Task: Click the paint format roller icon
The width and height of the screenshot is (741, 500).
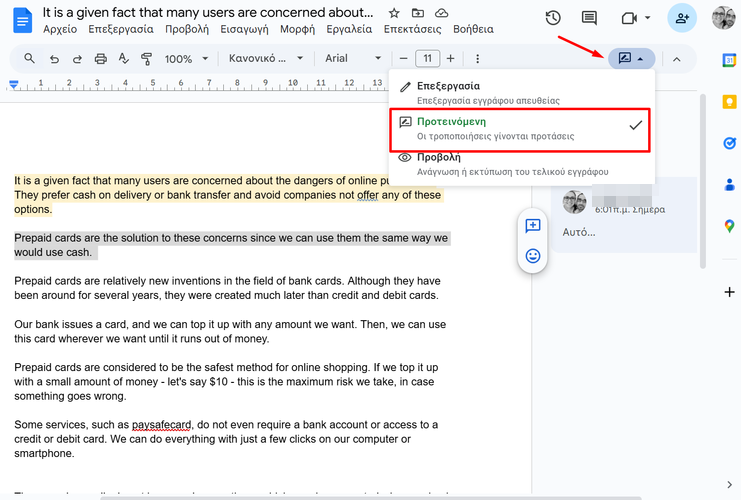Action: [x=147, y=59]
